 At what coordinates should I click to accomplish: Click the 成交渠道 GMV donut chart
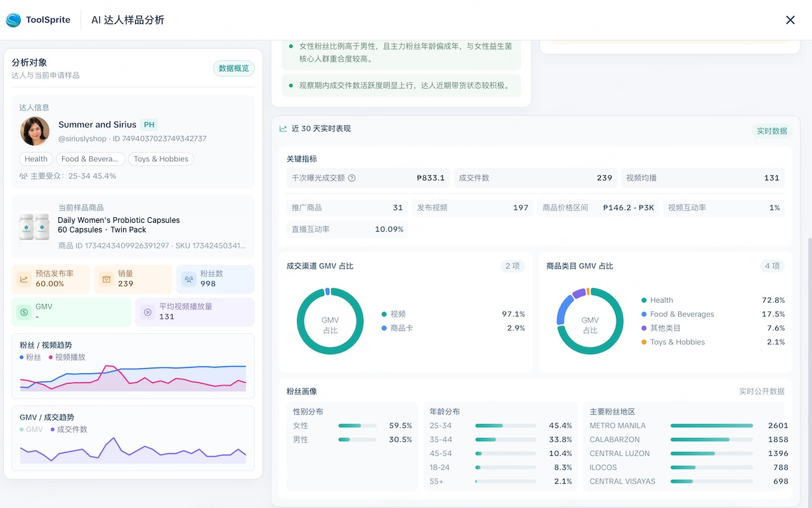(x=330, y=321)
